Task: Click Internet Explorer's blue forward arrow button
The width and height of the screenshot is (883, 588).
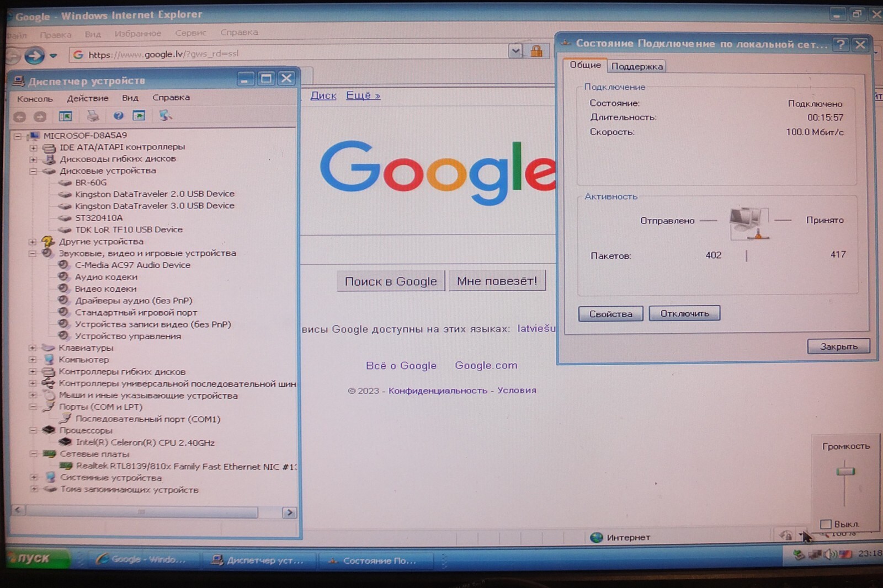Action: pyautogui.click(x=34, y=55)
